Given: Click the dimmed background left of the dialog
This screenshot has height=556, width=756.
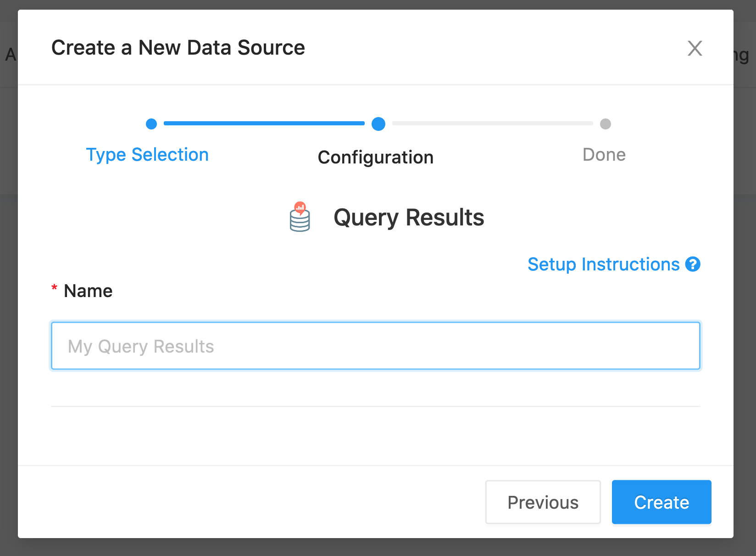Looking at the screenshot, I should tap(8, 321).
